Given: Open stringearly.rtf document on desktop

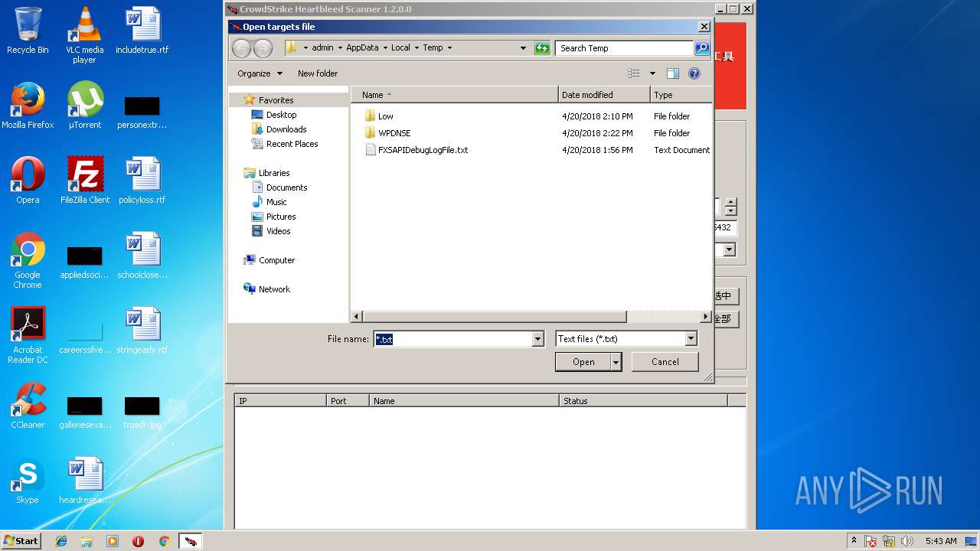Looking at the screenshot, I should click(142, 331).
